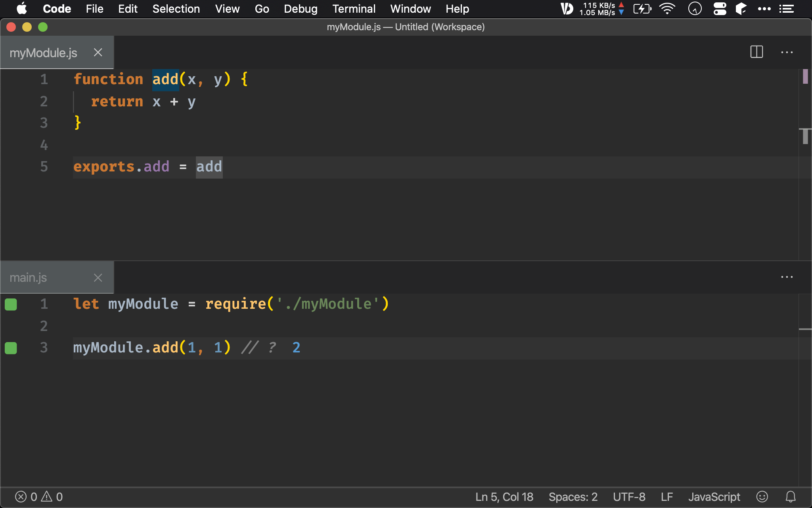Screen dimensions: 812x508
Task: Click the feedback smiley icon
Action: click(762, 496)
